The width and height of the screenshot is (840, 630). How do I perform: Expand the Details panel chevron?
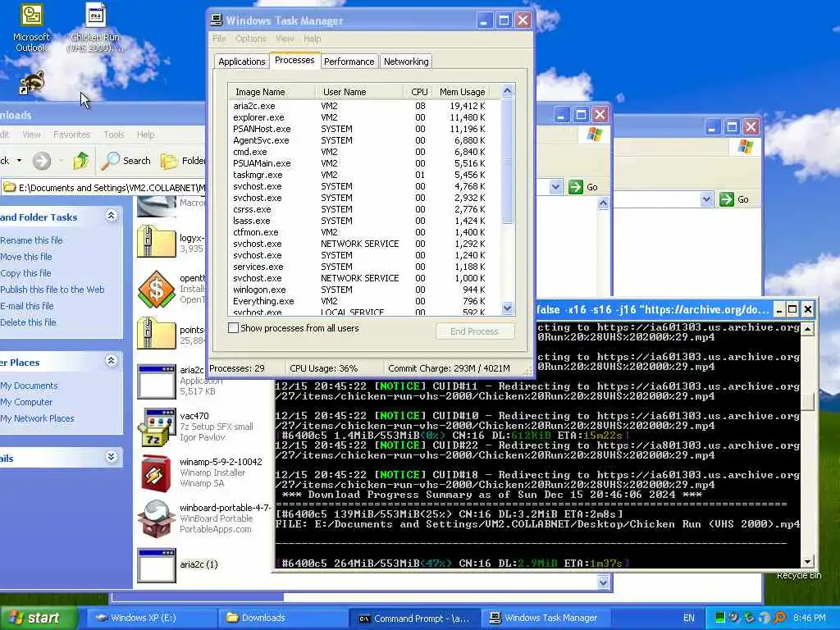(x=111, y=457)
